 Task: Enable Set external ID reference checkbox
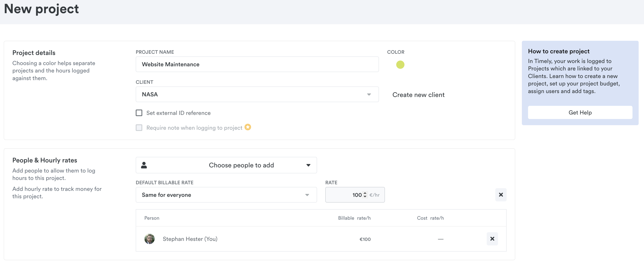click(139, 113)
